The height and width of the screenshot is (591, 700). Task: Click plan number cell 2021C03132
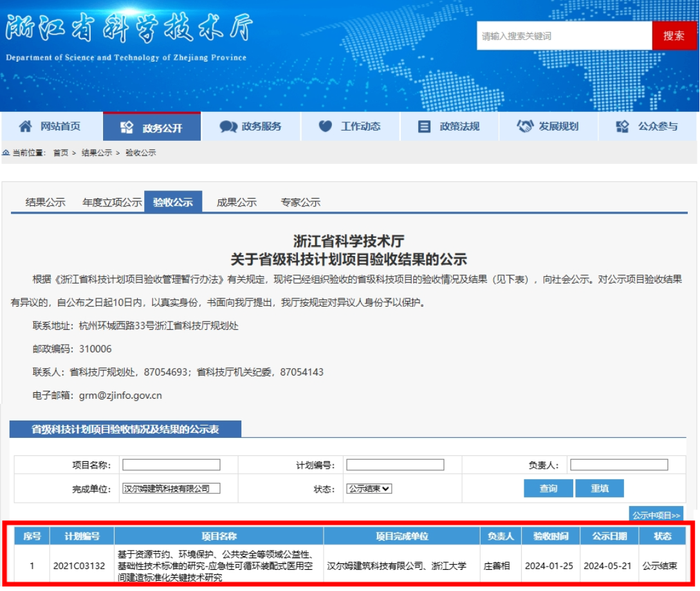pyautogui.click(x=79, y=566)
